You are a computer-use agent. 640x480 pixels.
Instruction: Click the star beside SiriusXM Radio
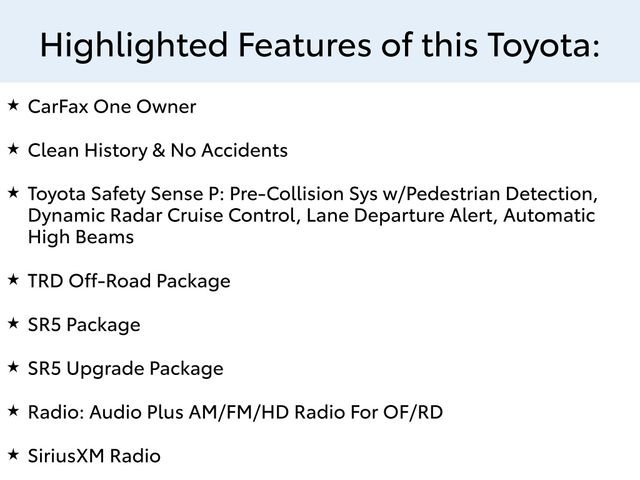(13, 455)
